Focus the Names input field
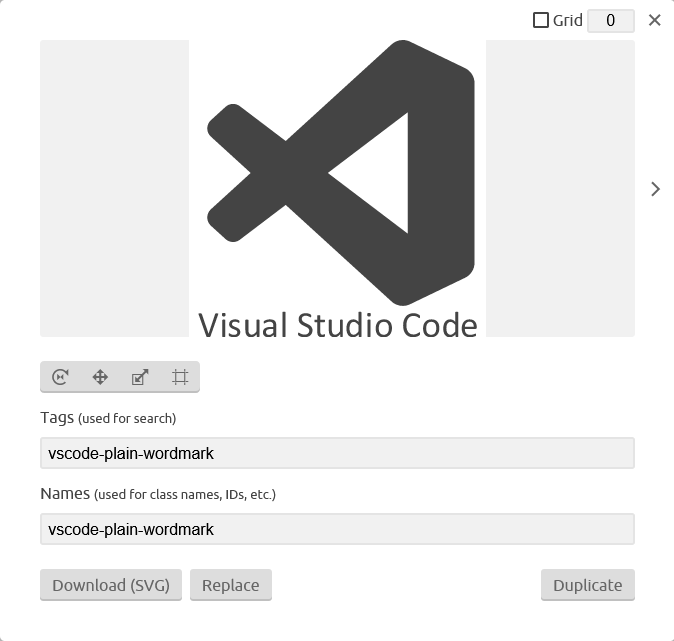674x641 pixels. click(337, 529)
